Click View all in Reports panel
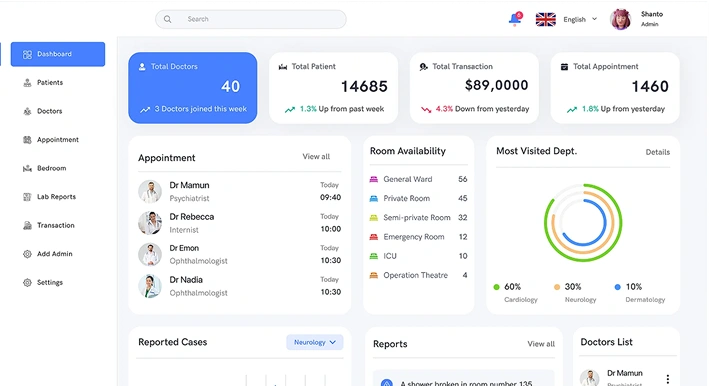Screen dimensions: 711x386 pyautogui.click(x=541, y=344)
